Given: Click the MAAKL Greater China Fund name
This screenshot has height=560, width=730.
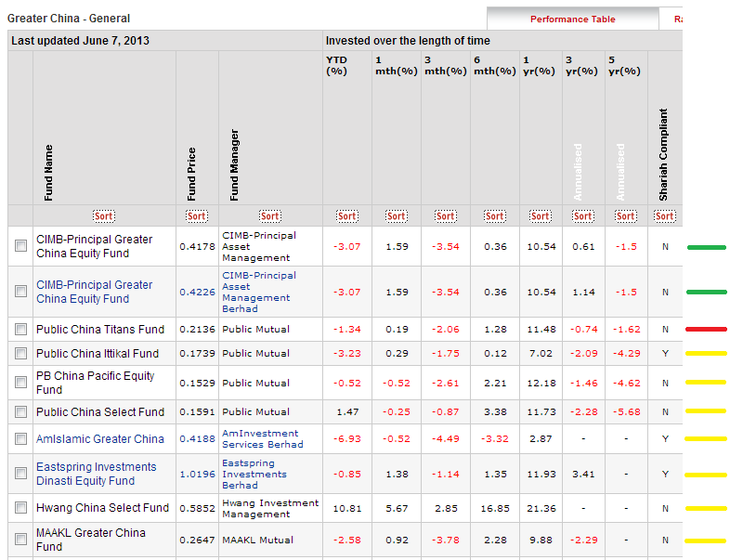Looking at the screenshot, I should click(91, 540).
